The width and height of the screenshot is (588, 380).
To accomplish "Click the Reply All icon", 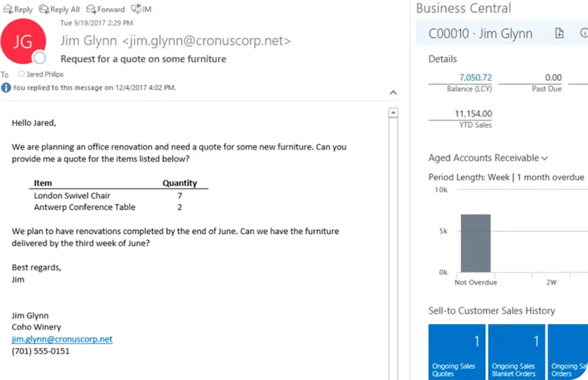I will (x=44, y=9).
